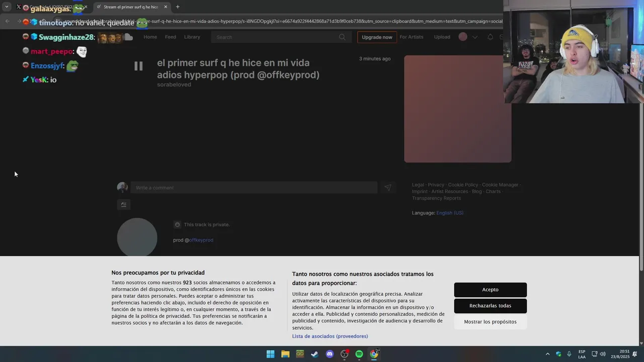Open File Explorer from the taskbar
644x362 pixels.
coord(285,354)
